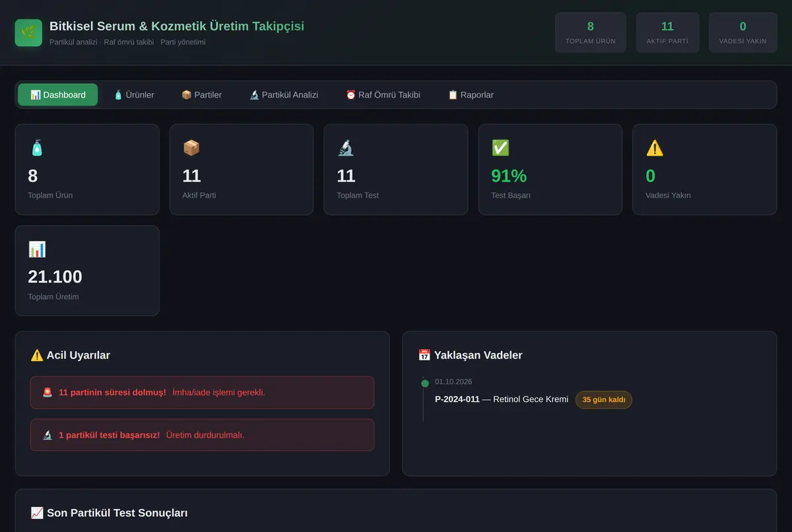
Task: Click the calendar icon beside Yaklaşan Vadeler
Action: 424,355
